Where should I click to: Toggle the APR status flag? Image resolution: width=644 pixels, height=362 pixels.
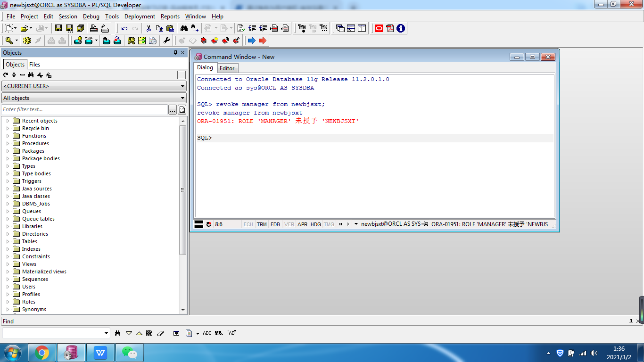[303, 224]
